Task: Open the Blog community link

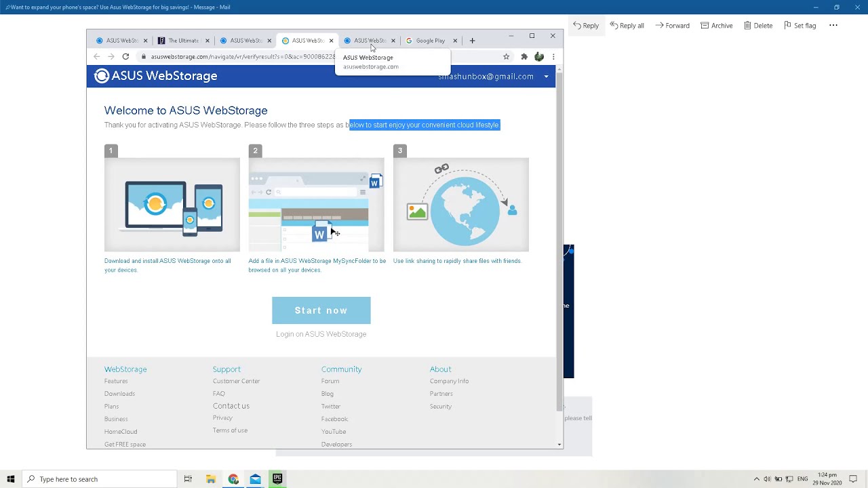Action: (x=328, y=394)
